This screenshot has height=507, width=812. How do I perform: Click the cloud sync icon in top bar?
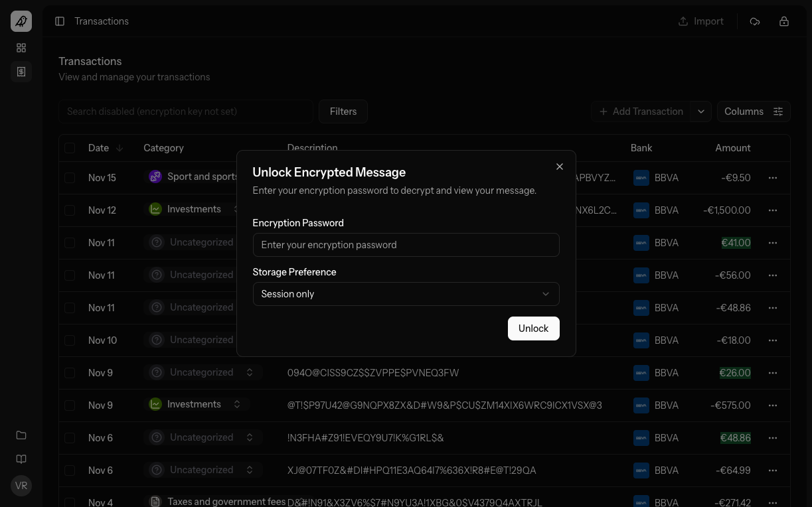tap(755, 21)
